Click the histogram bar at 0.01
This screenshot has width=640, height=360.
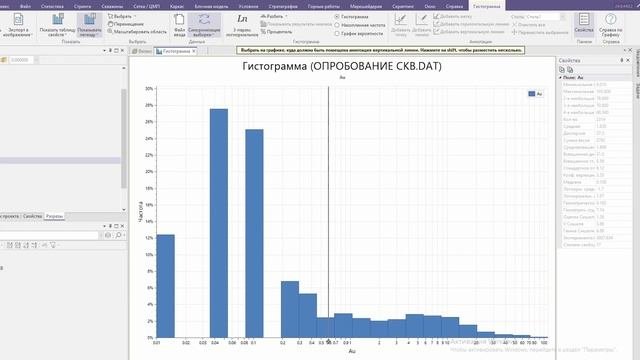click(x=165, y=286)
